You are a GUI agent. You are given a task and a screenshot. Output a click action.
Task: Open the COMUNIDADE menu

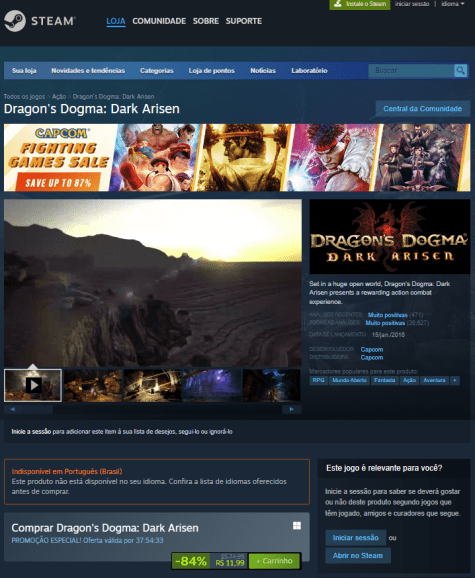[x=159, y=21]
